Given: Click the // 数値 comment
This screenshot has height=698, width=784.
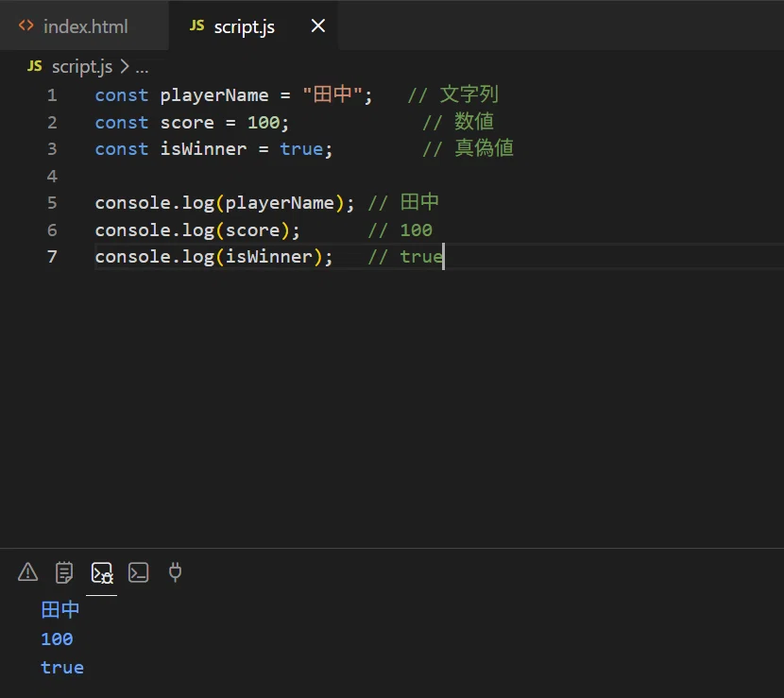Looking at the screenshot, I should coord(458,122).
